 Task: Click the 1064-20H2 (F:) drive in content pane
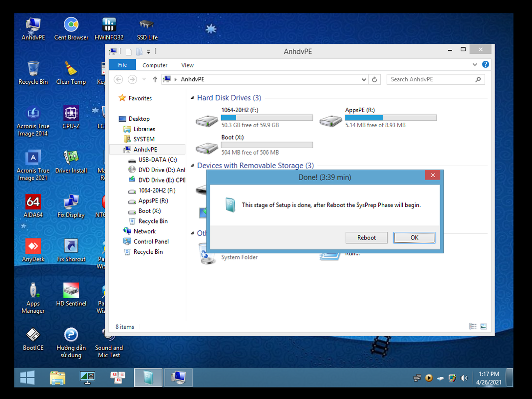254,118
